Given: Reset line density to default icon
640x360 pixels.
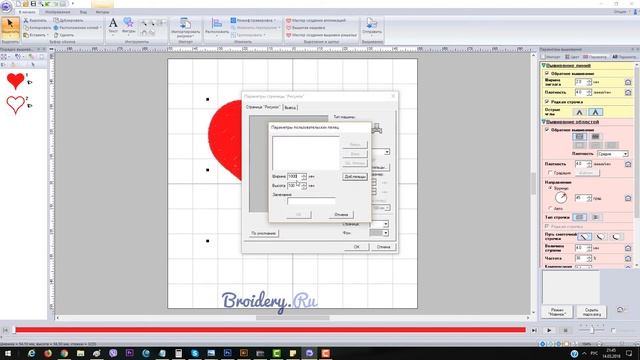Looking at the screenshot, I should [628, 93].
